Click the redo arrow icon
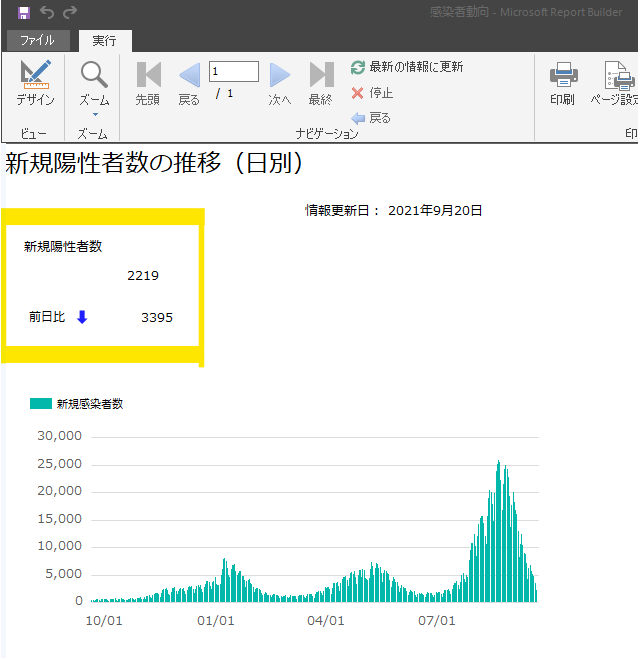Viewport: 638px width, 658px height. click(x=70, y=13)
